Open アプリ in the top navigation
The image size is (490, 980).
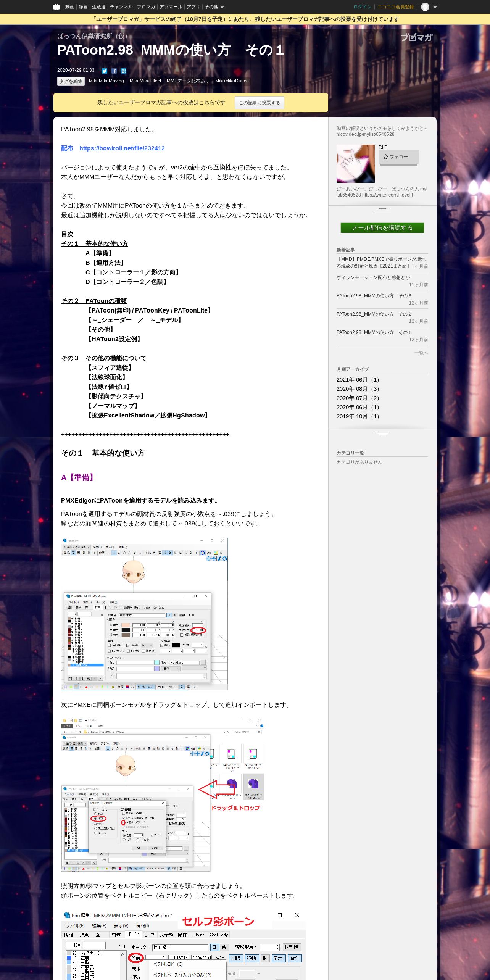[193, 7]
